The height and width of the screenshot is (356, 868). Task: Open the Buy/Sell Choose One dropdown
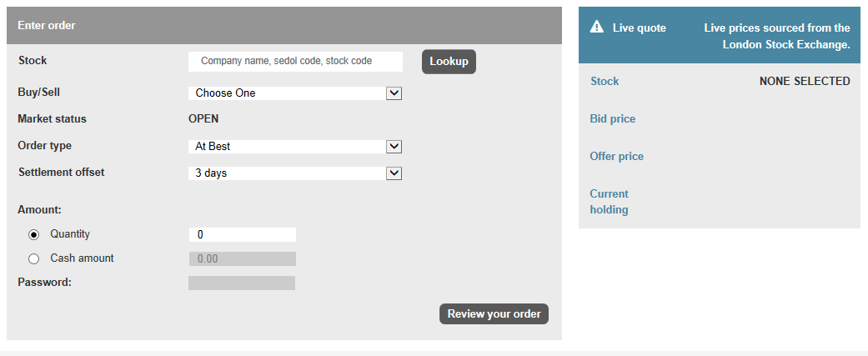tap(295, 93)
